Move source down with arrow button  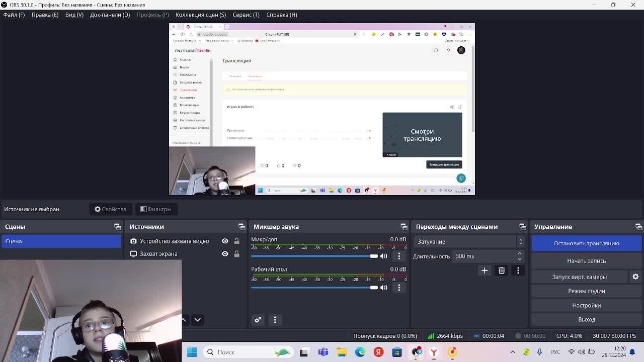(x=197, y=320)
